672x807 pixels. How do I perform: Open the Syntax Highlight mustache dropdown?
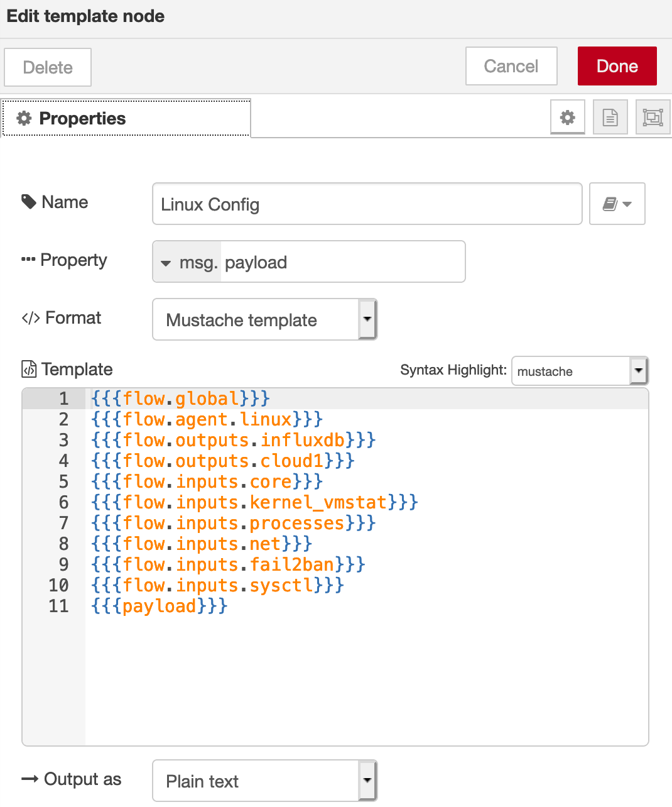579,371
